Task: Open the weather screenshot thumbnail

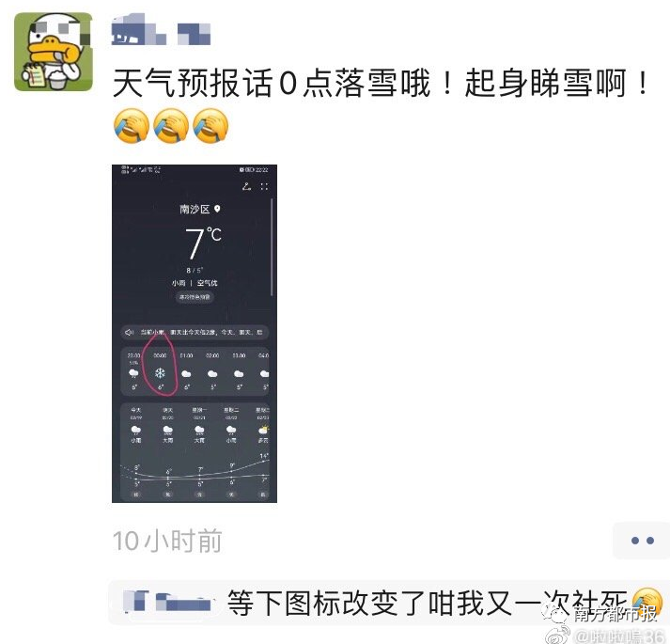Action: [195, 334]
